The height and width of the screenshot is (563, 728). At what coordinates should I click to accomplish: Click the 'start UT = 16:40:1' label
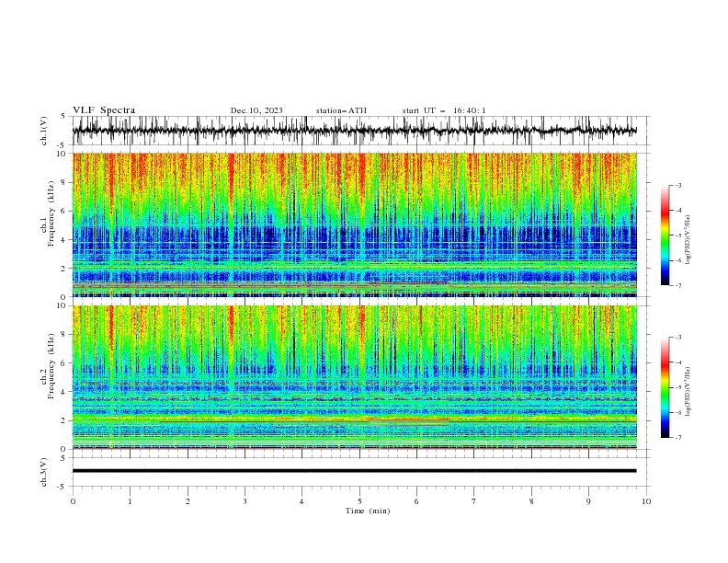pos(444,110)
